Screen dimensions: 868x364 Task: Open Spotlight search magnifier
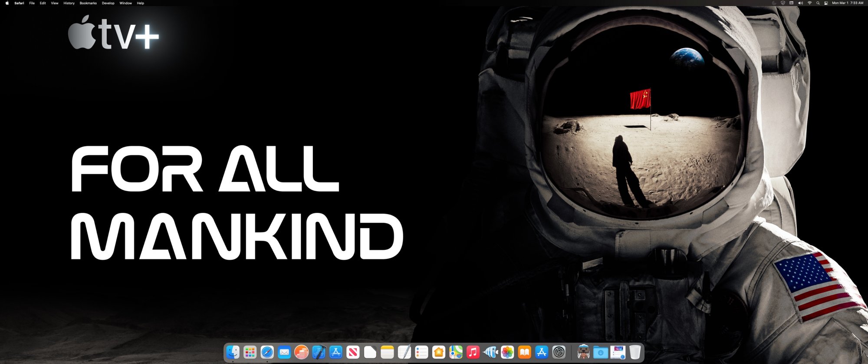[x=818, y=3]
